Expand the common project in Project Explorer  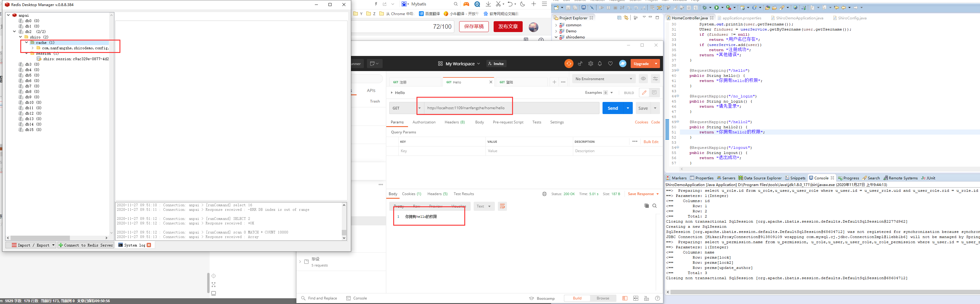point(557,25)
